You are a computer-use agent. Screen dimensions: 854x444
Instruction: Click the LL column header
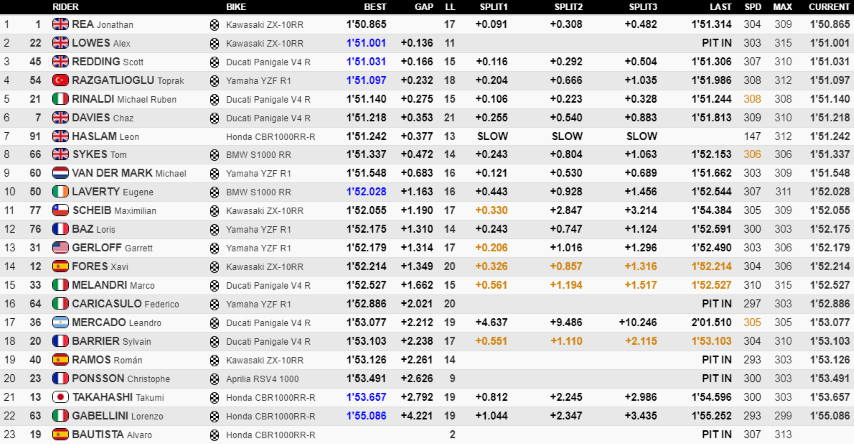tap(450, 7)
